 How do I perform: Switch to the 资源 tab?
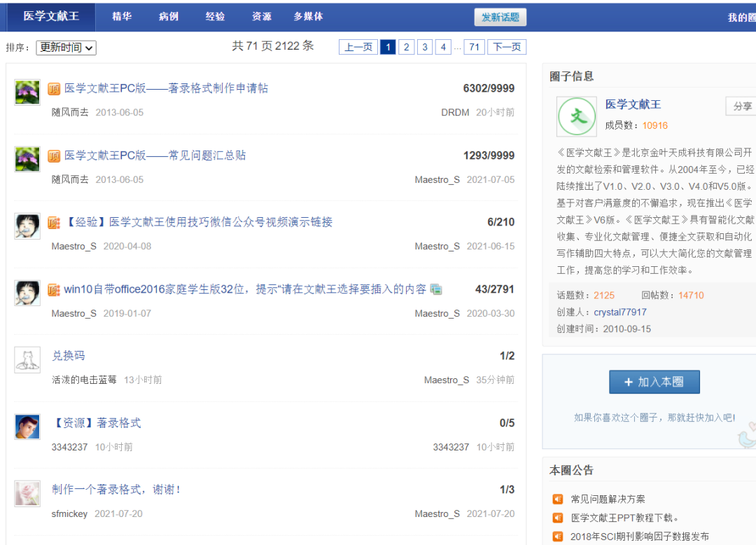(262, 16)
